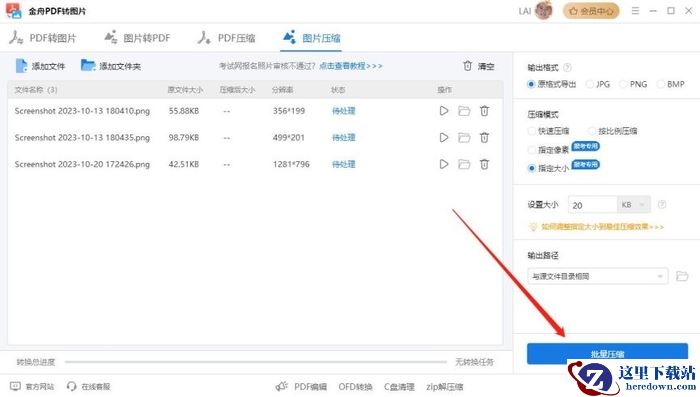Open the 点击查看教程 tutorial link

pos(350,66)
